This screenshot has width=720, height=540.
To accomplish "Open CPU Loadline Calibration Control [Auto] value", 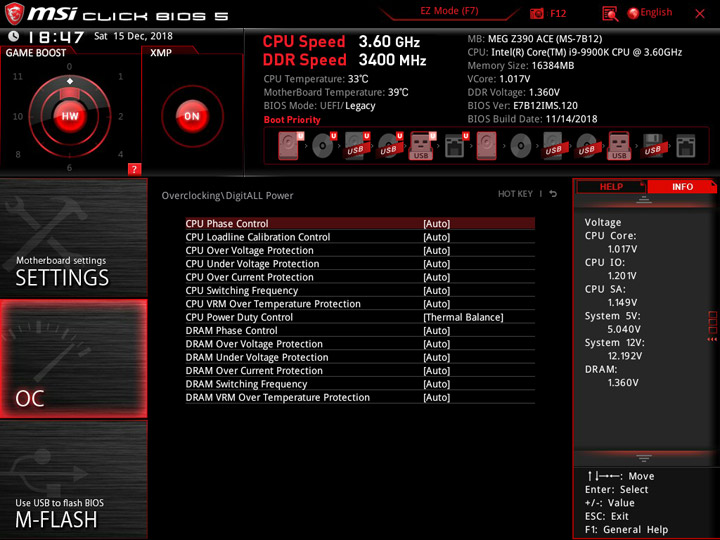I will (x=436, y=237).
